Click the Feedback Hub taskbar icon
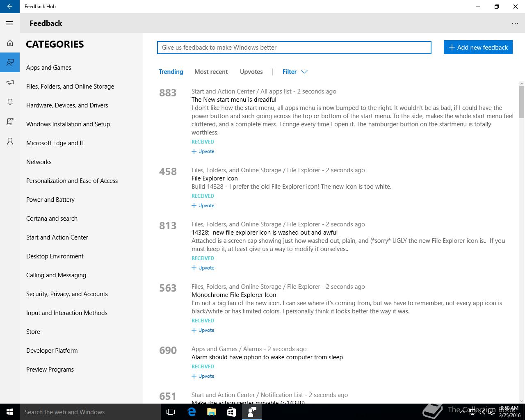This screenshot has width=525, height=420. (x=252, y=412)
